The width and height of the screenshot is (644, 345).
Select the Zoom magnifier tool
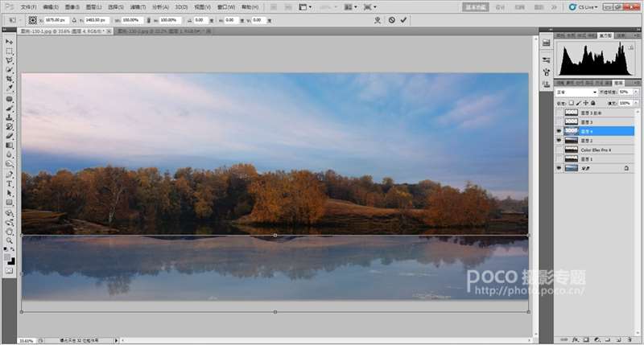point(10,240)
